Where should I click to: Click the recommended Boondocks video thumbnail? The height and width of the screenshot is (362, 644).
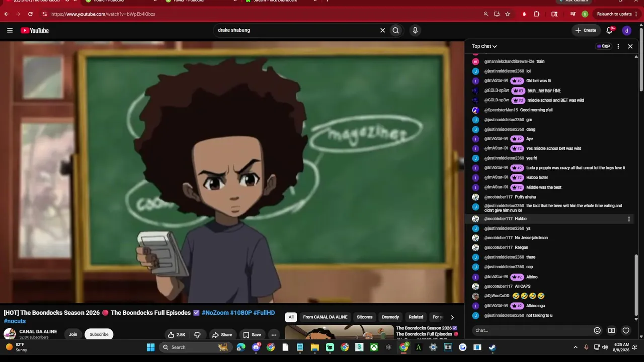click(339, 333)
